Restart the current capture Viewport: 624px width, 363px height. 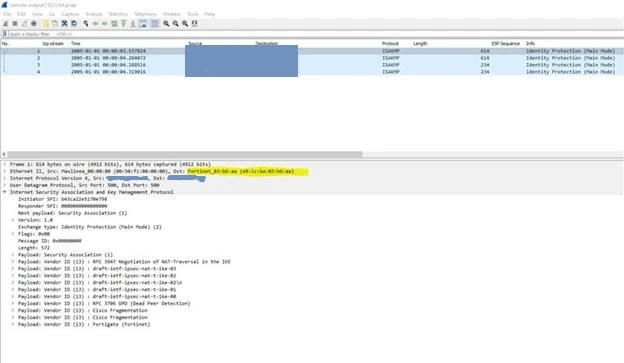(24, 24)
